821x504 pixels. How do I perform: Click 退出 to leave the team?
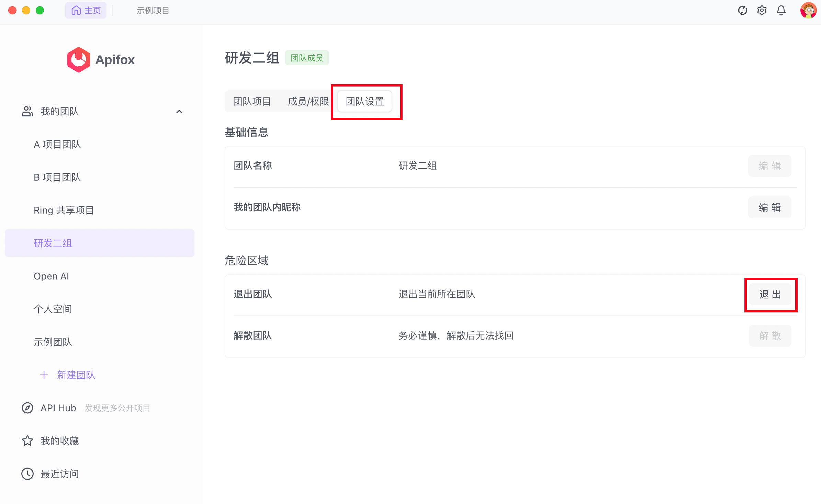(770, 295)
